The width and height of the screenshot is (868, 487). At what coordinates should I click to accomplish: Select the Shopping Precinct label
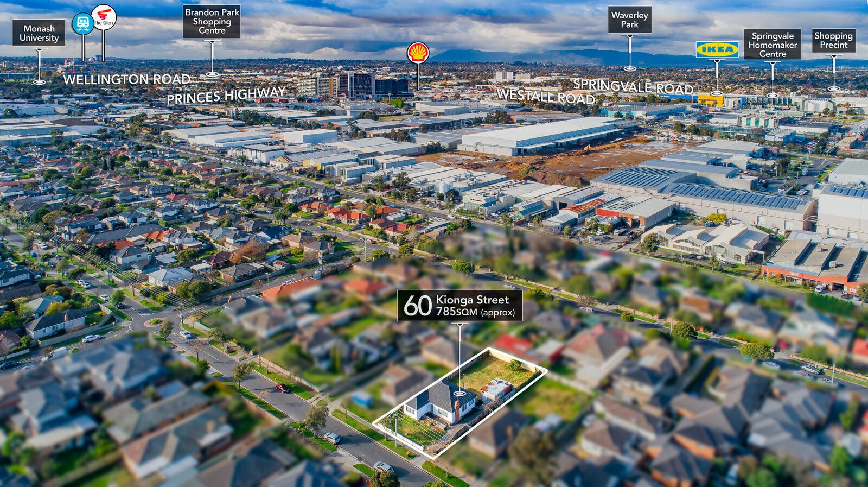pyautogui.click(x=833, y=40)
